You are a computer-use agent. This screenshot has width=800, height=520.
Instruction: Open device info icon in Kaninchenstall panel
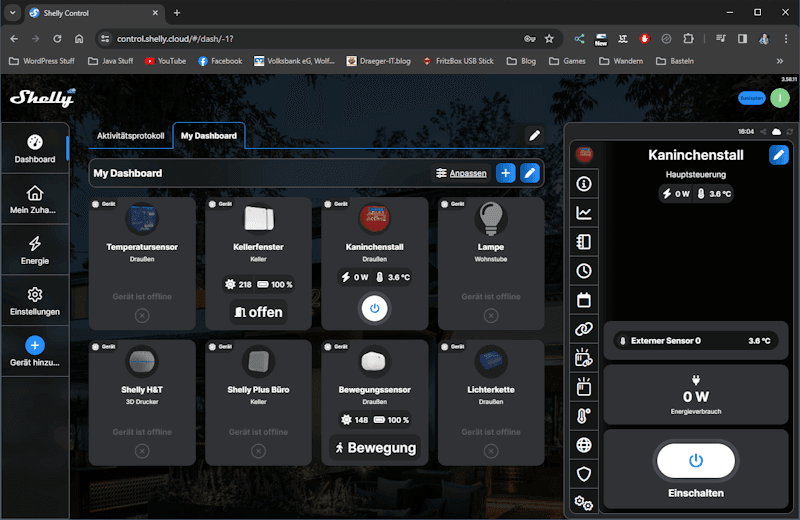(584, 184)
